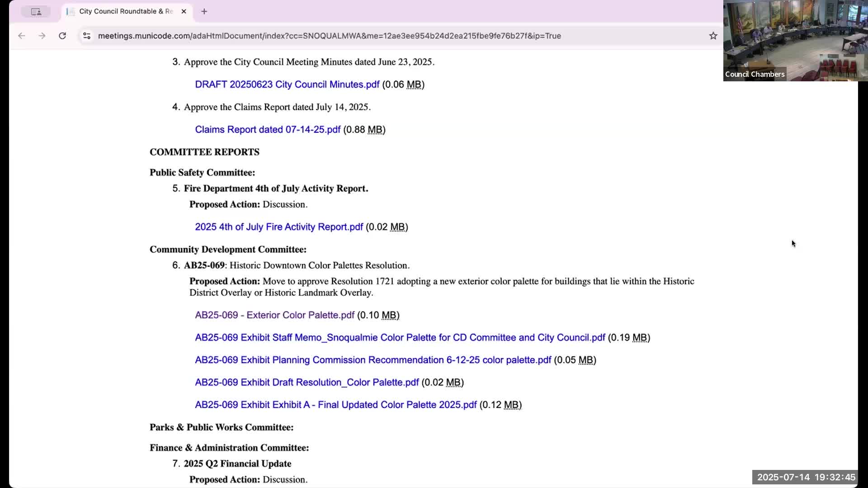Image resolution: width=868 pixels, height=488 pixels.
Task: Click the Council Chambers video thumbnail
Action: click(795, 41)
